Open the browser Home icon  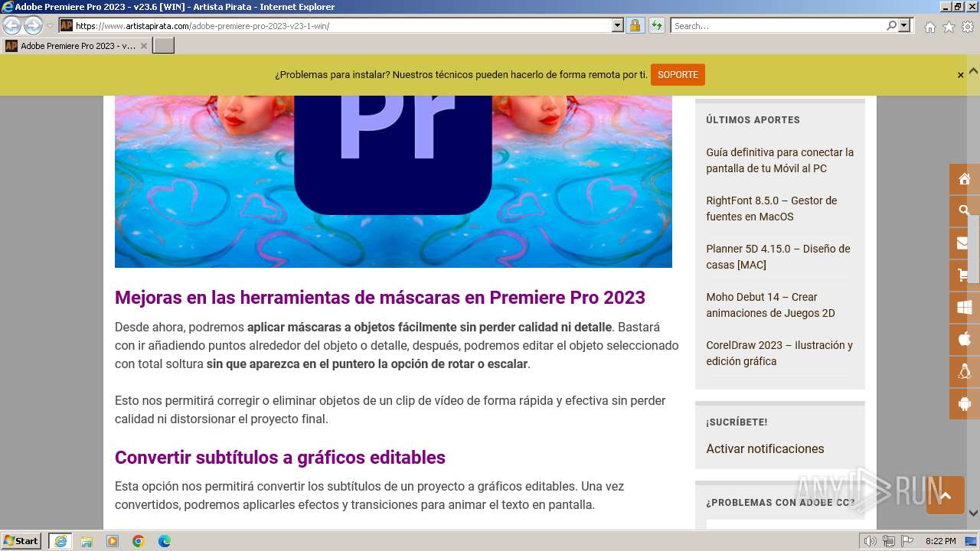pos(929,27)
